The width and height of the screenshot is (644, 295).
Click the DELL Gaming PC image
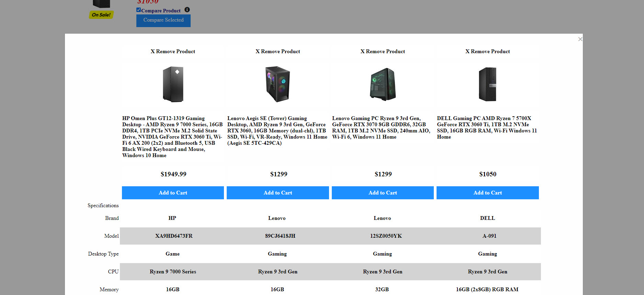[487, 84]
